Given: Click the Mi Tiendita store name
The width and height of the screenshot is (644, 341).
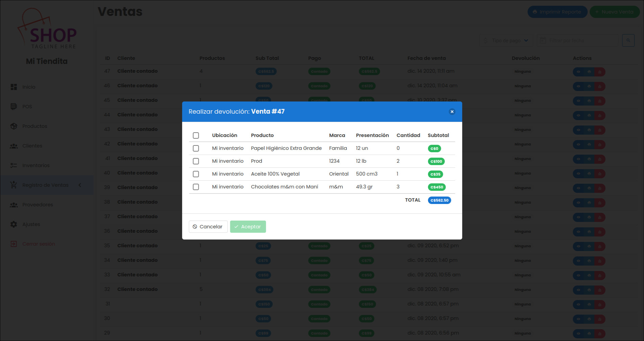Looking at the screenshot, I should (47, 61).
